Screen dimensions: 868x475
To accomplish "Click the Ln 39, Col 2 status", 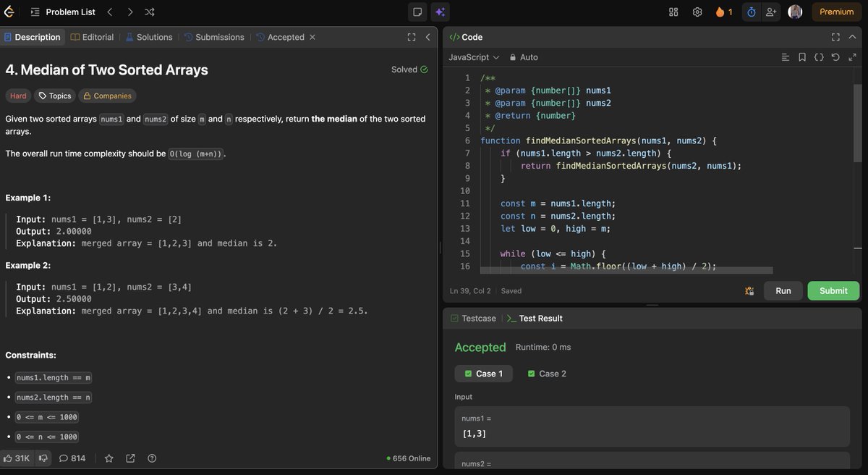I will point(470,290).
